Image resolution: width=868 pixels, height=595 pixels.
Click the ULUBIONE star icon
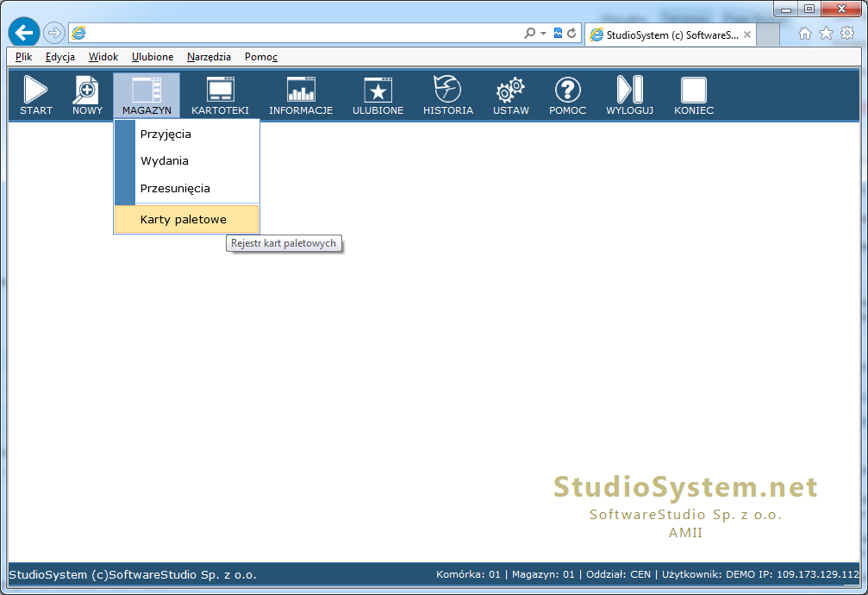[x=378, y=95]
